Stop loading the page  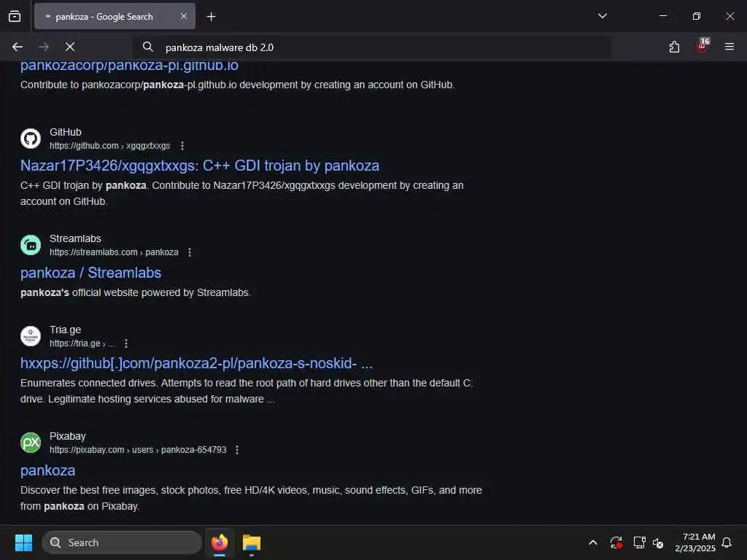click(70, 47)
